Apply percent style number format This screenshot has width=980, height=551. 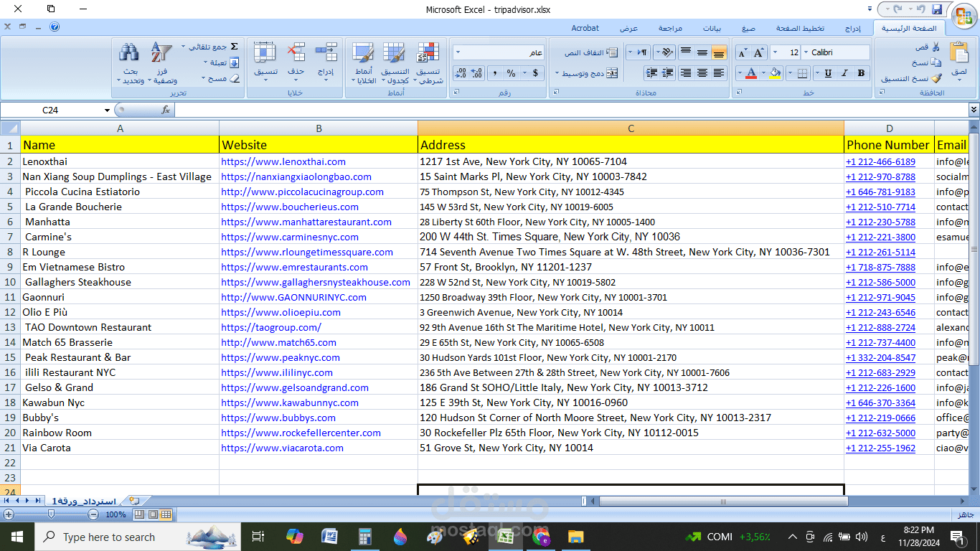pos(511,73)
